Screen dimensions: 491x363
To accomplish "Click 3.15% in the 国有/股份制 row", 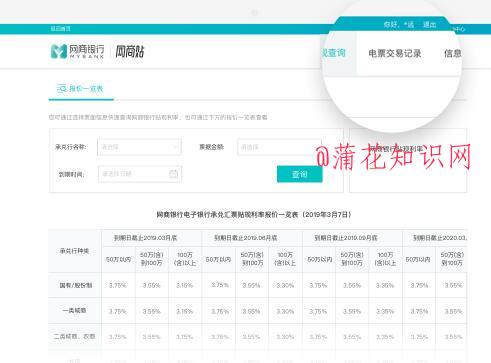I will 185,285.
